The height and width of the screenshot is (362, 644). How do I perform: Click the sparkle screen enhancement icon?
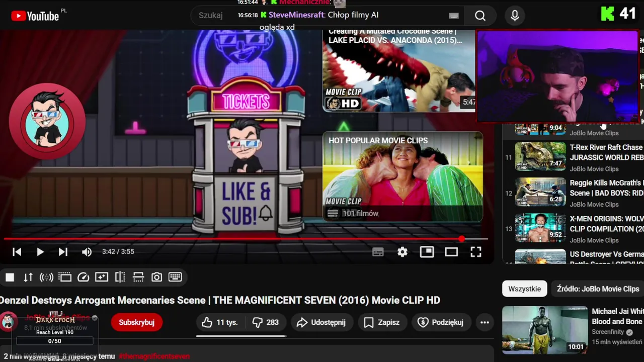tap(101, 277)
